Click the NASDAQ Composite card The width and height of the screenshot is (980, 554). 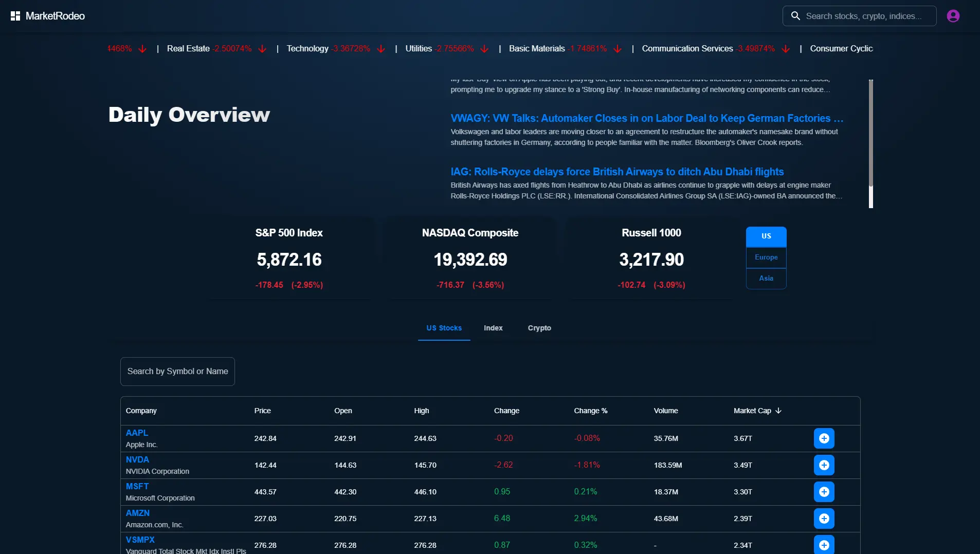470,258
